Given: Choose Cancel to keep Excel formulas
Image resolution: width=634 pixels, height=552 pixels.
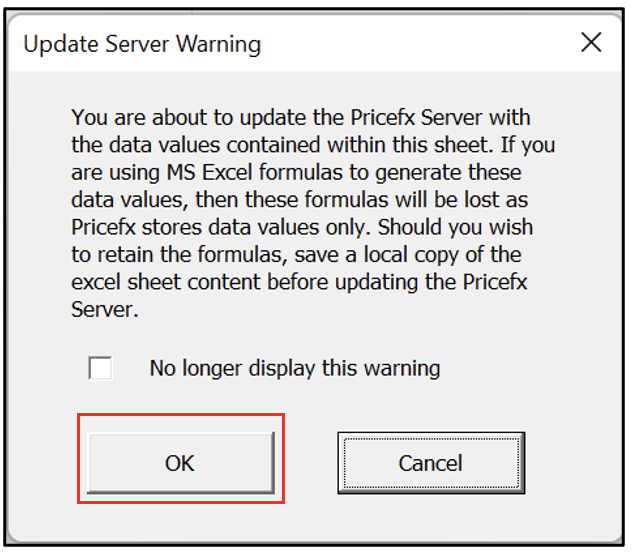Looking at the screenshot, I should click(x=430, y=462).
